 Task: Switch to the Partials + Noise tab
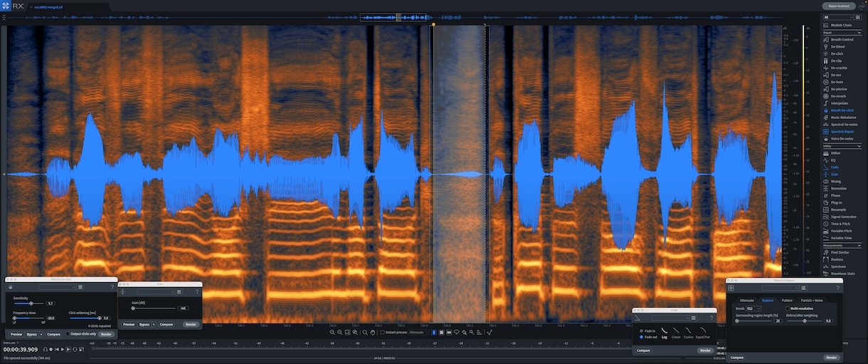(812, 301)
